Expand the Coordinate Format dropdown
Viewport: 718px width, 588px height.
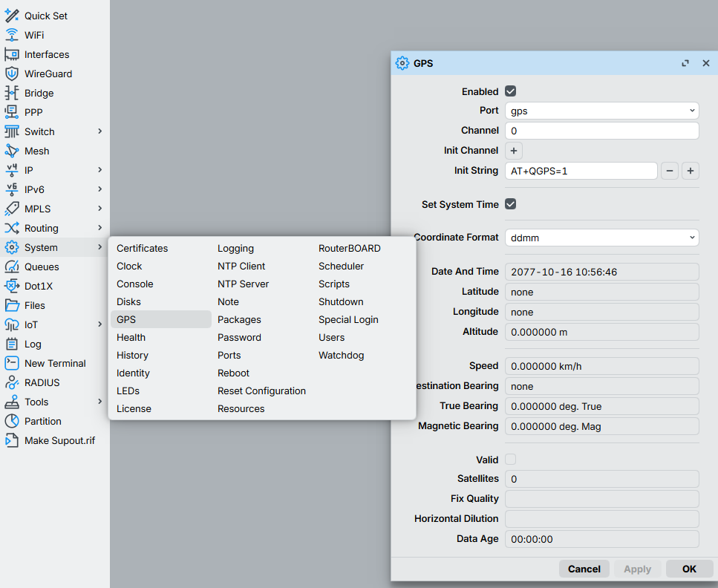(601, 238)
